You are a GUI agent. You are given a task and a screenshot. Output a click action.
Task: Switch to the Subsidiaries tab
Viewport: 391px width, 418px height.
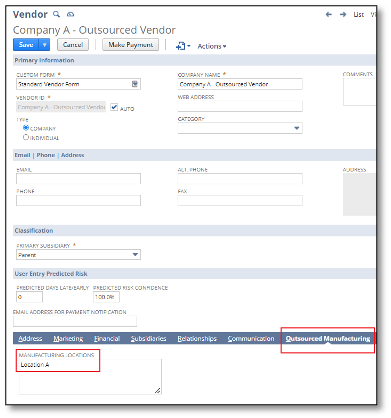pos(148,338)
